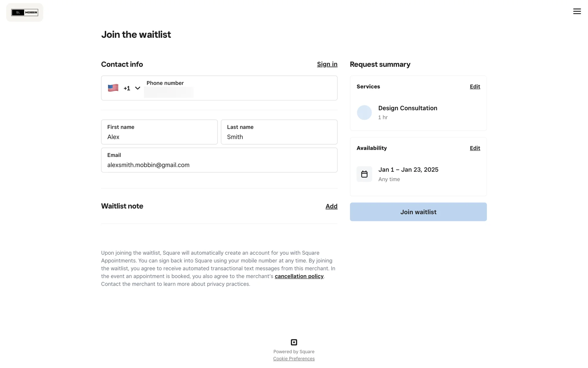Click the Email field

tap(219, 165)
